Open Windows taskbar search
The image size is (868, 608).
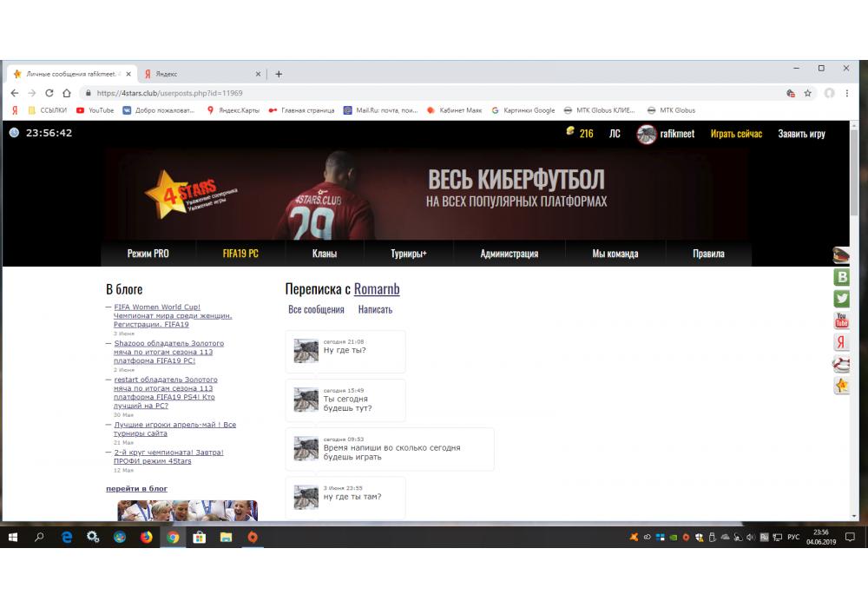click(39, 537)
